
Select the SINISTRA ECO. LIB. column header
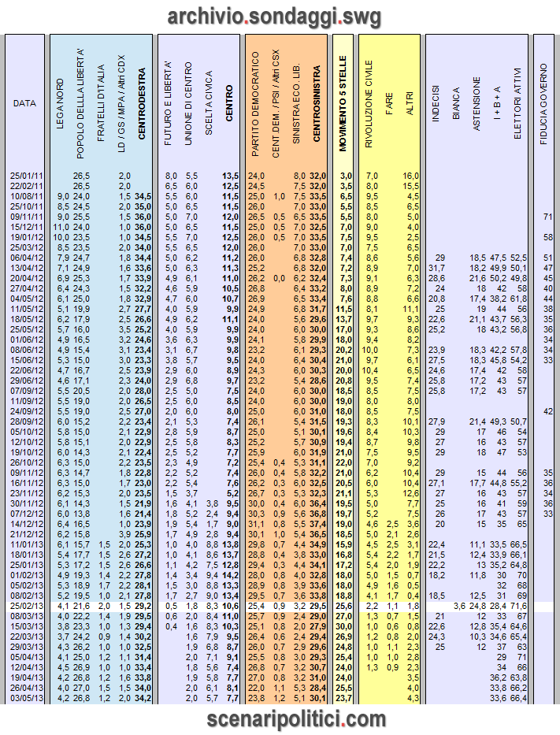point(295,103)
